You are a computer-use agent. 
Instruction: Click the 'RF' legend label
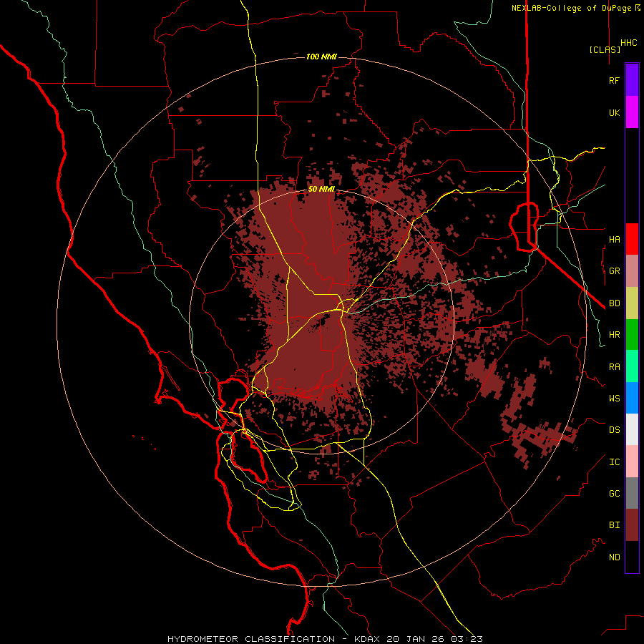pyautogui.click(x=614, y=80)
